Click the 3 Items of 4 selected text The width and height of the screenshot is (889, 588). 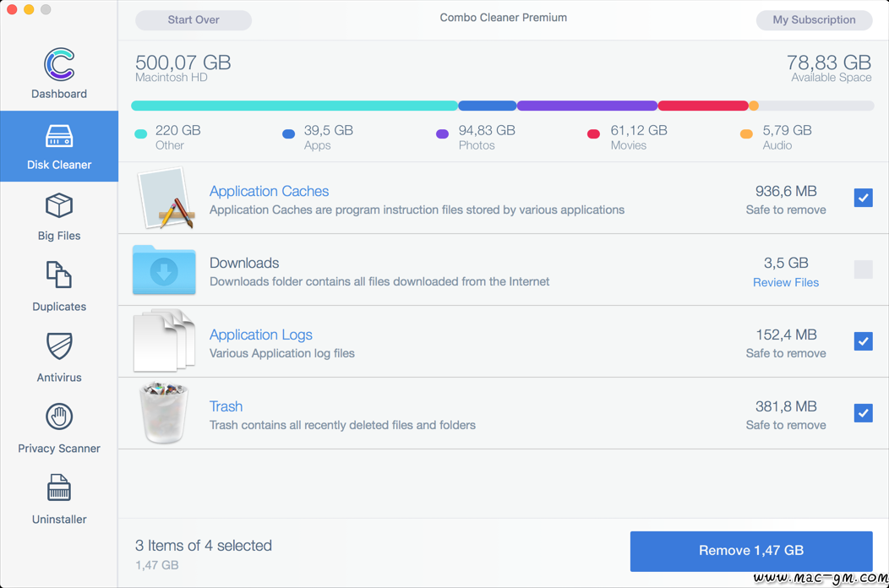click(204, 546)
